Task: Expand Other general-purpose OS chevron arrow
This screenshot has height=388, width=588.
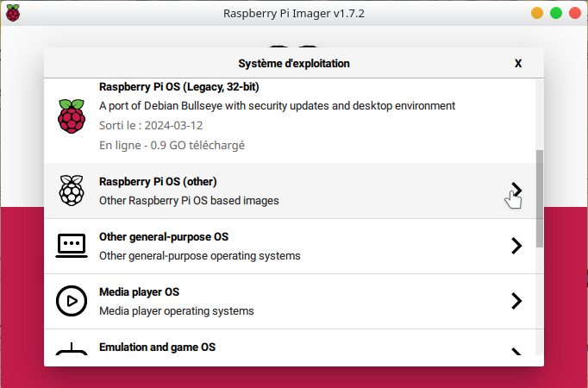Action: 516,246
